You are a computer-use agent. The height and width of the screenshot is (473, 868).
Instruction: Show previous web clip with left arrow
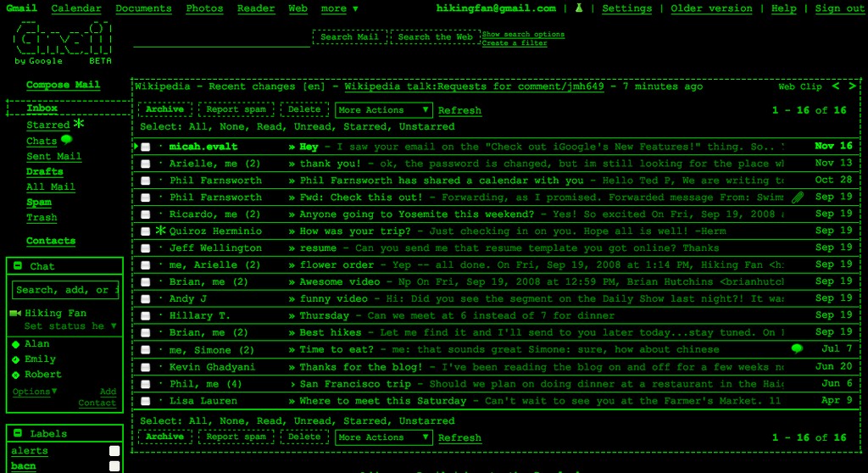836,86
